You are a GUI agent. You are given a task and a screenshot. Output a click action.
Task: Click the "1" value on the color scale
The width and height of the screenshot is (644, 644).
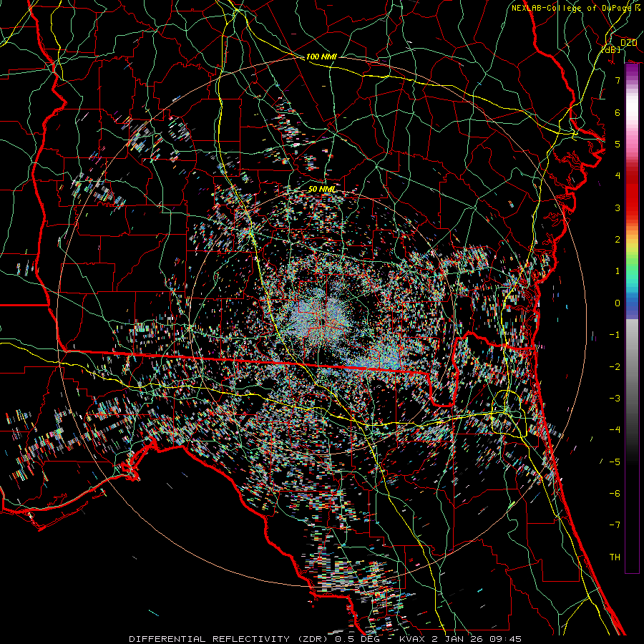point(618,271)
